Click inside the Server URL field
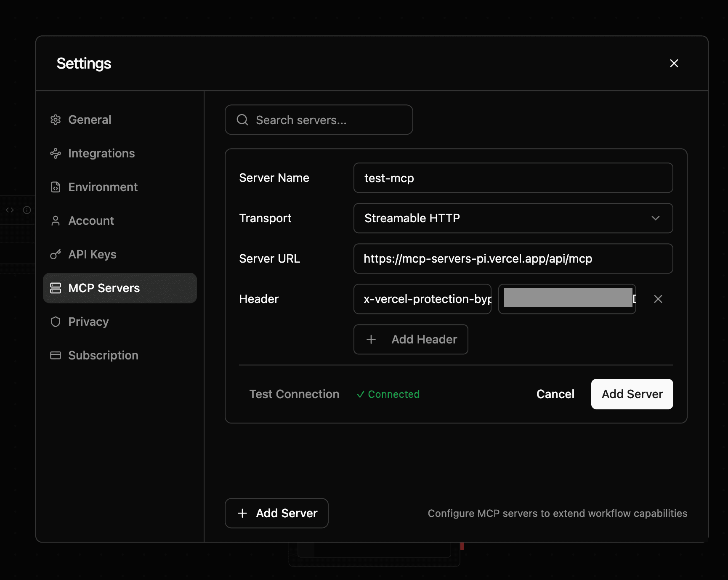728x580 pixels. (x=513, y=258)
